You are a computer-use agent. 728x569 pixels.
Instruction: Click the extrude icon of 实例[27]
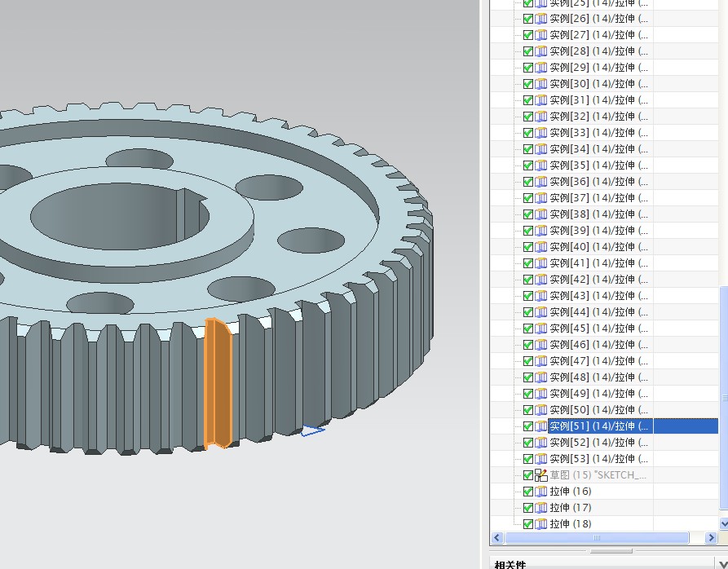point(540,35)
